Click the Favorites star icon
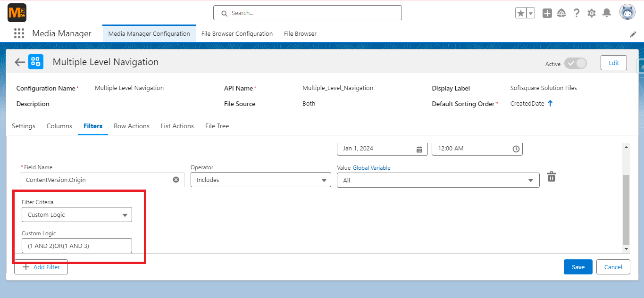Screen dimensions: 644x298 tap(521, 13)
